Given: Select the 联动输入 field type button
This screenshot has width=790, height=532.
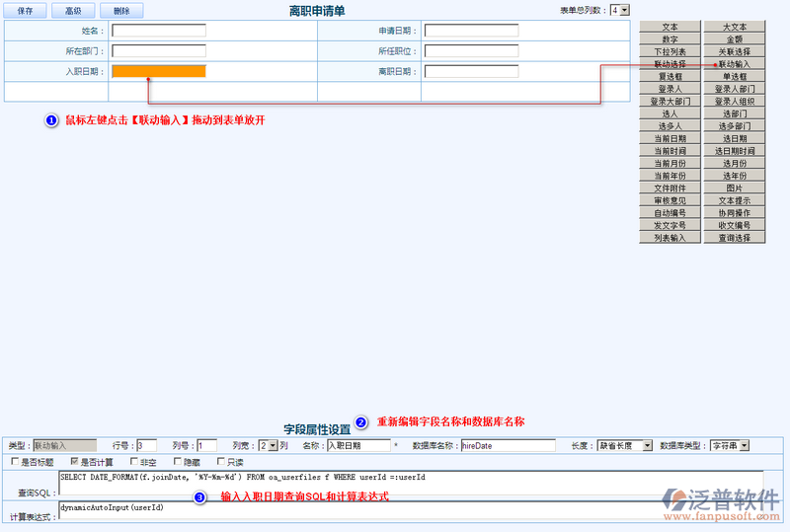Looking at the screenshot, I should coord(735,64).
